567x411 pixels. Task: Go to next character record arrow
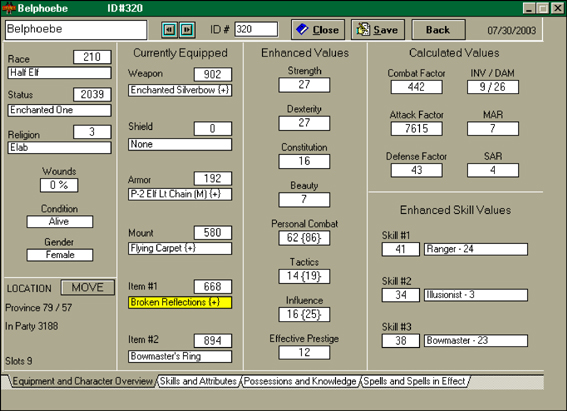click(x=187, y=30)
